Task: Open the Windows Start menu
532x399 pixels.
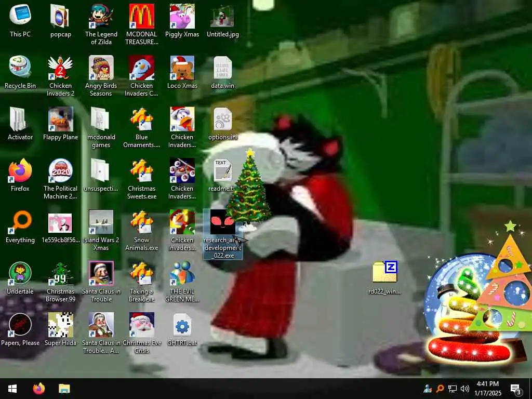Action: (12, 389)
